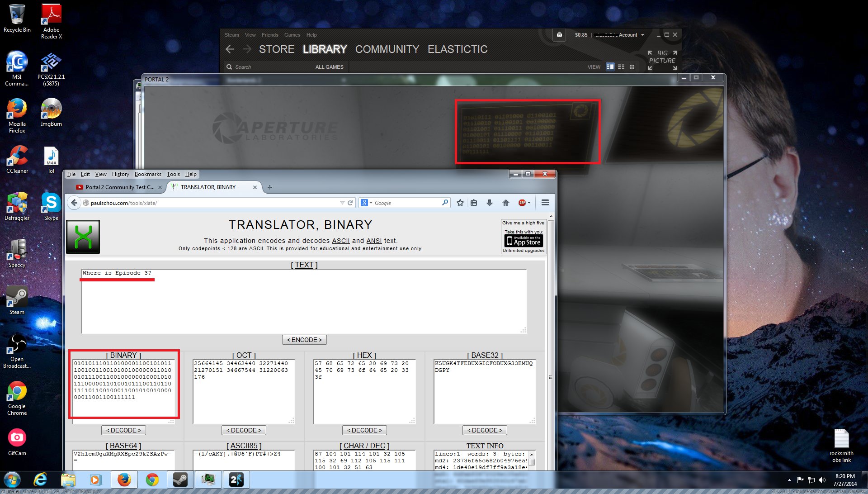Click the Adblock Plus ABP icon
Image resolution: width=868 pixels, height=494 pixels.
(x=522, y=203)
